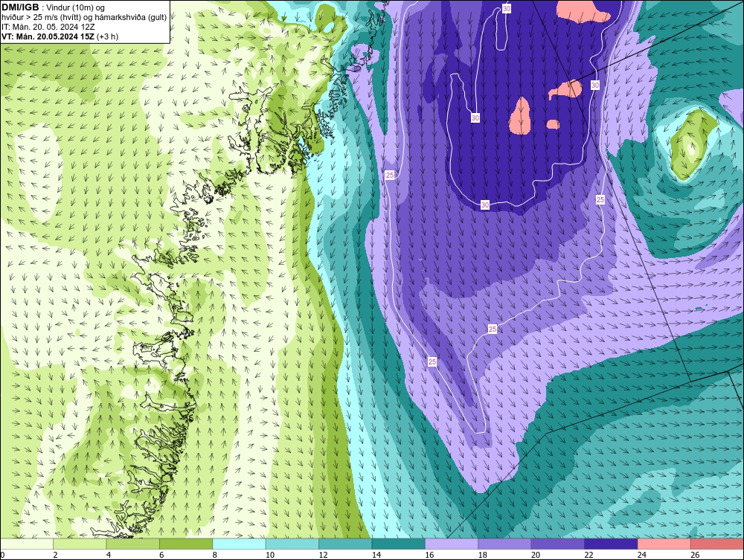The width and height of the screenshot is (744, 560).
Task: Click the legend scale value 20
Action: pos(536,555)
